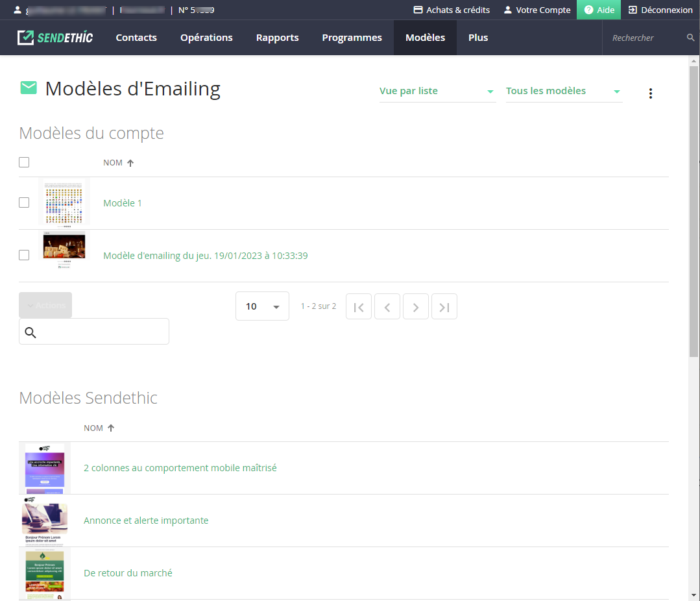700x601 pixels.
Task: Open the Vue par liste dropdown
Action: point(437,91)
